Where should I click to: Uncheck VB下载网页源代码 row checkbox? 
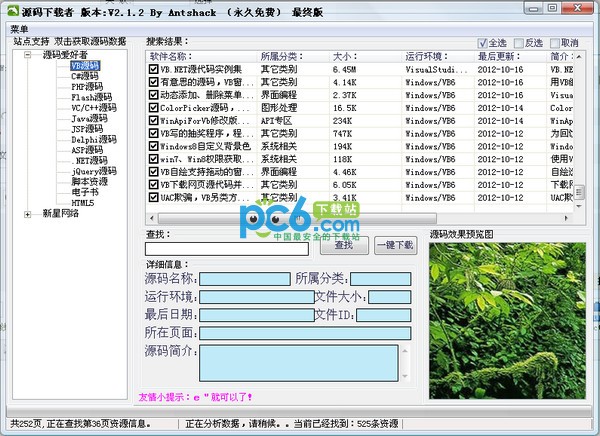point(153,185)
